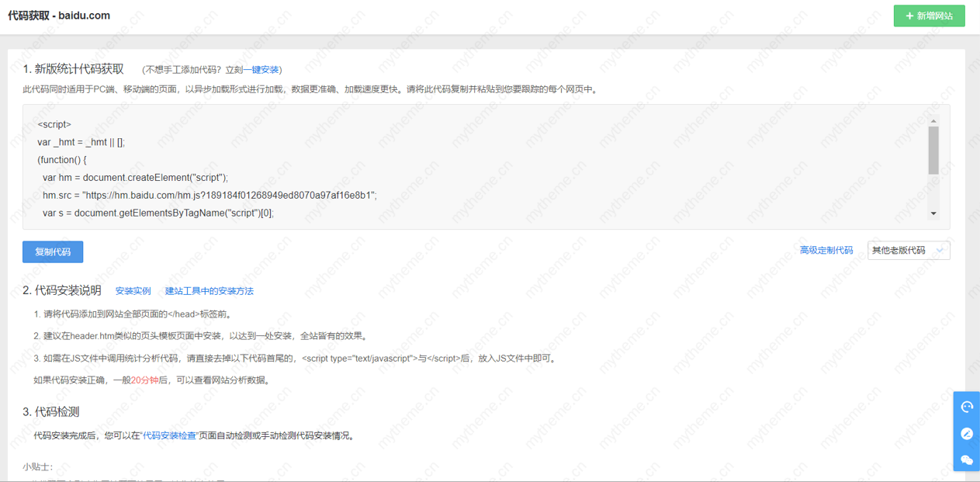Click the feedback pencil icon

[x=967, y=433]
